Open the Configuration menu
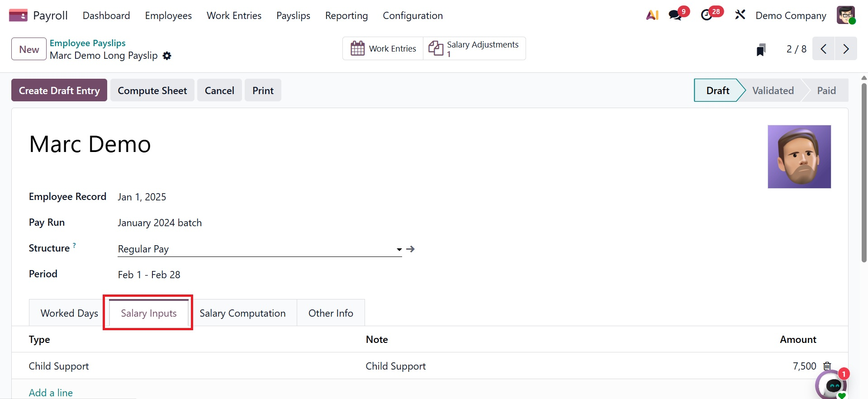Viewport: 868px width, 399px height. (413, 16)
